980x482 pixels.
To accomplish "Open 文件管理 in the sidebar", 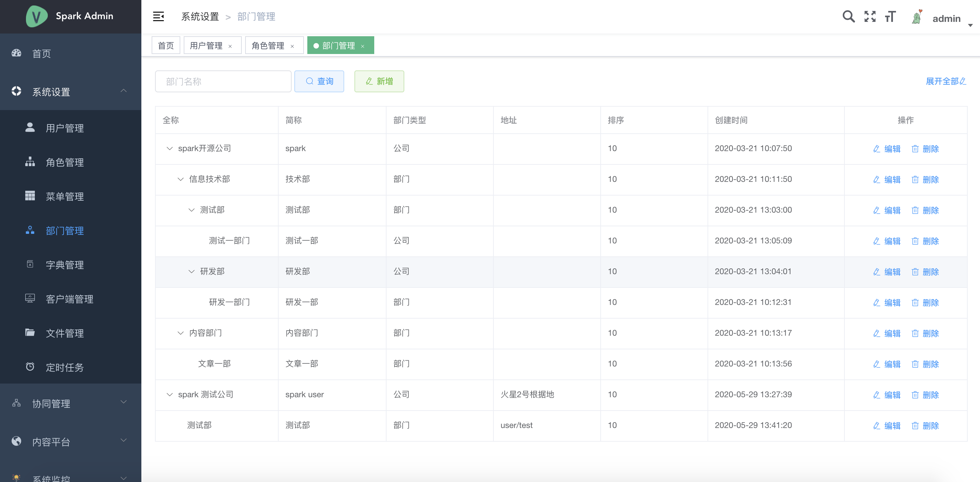I will (x=64, y=333).
